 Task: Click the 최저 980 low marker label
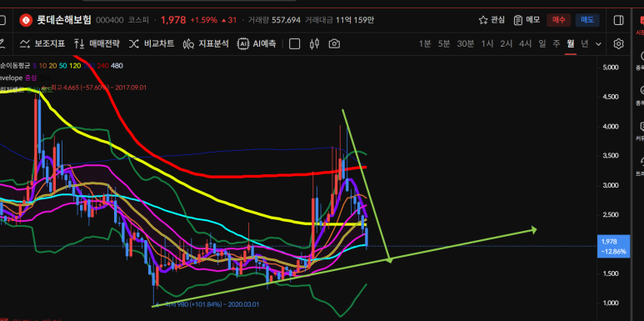(212, 304)
